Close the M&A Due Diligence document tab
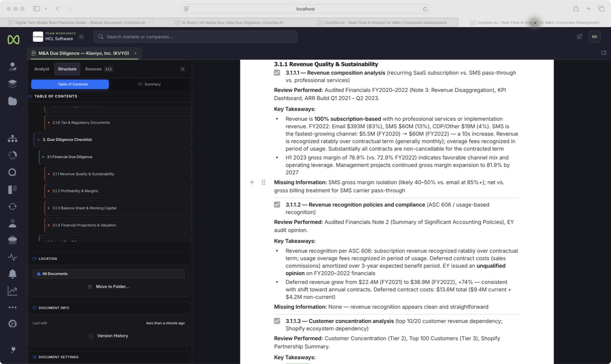 [135, 54]
